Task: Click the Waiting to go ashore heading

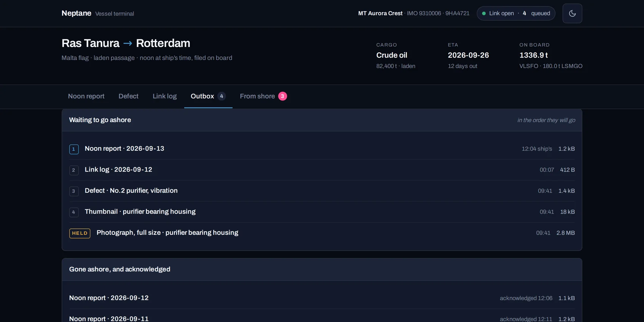Action: point(100,120)
